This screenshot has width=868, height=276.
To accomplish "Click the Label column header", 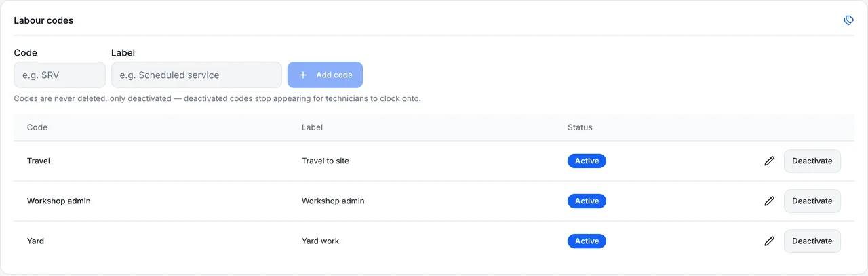I will (x=312, y=127).
